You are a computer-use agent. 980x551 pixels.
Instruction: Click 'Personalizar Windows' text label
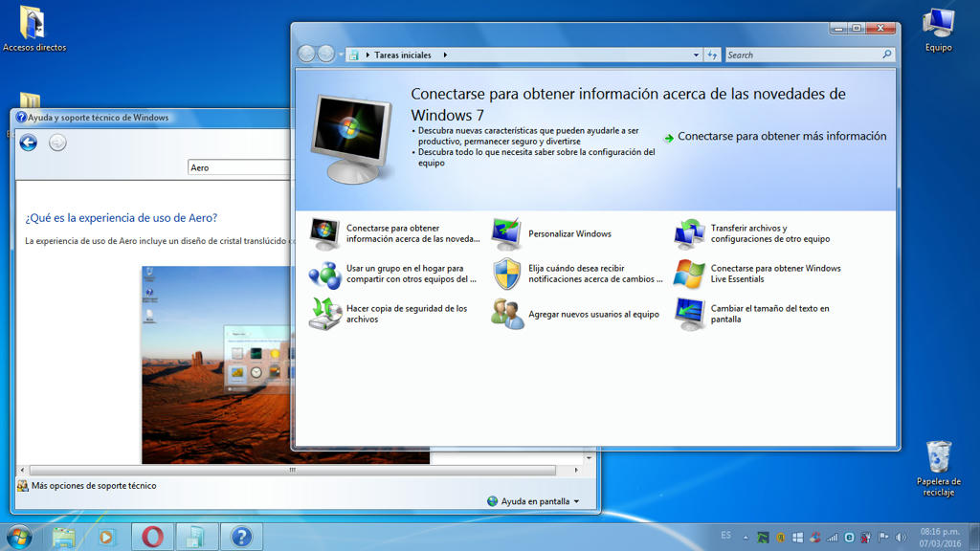pyautogui.click(x=570, y=233)
